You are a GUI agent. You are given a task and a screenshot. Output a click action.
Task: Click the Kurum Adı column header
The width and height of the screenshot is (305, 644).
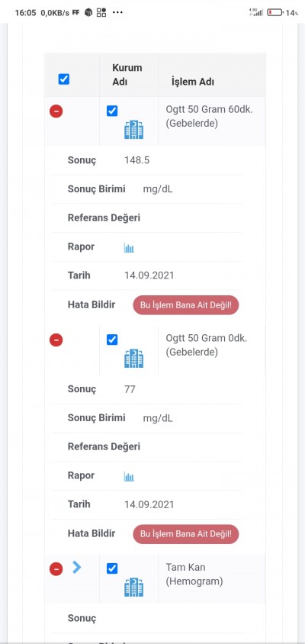127,74
